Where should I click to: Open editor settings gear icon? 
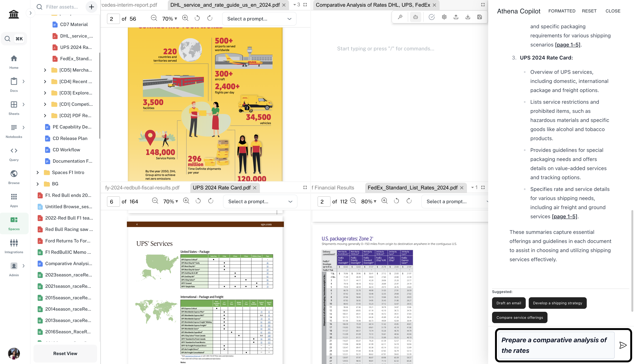click(x=444, y=17)
